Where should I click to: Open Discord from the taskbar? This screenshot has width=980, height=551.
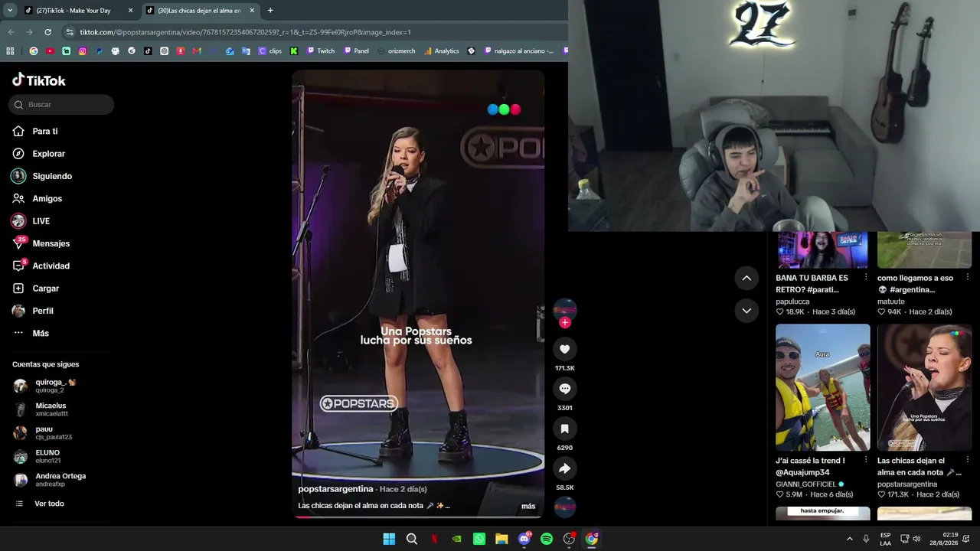click(x=524, y=539)
